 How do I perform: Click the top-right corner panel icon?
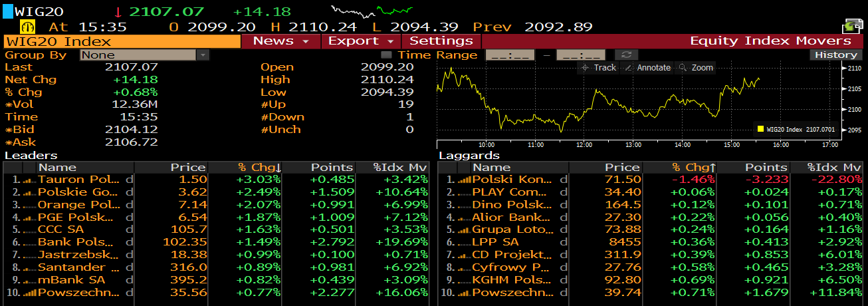click(x=852, y=27)
